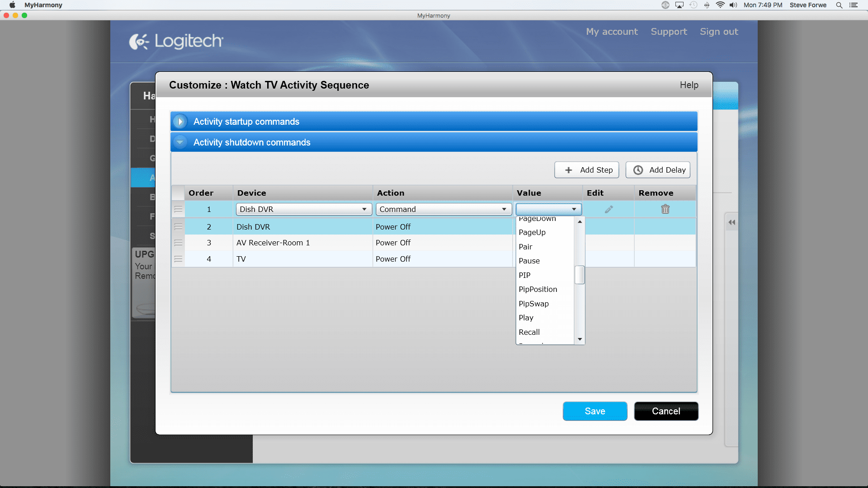Open the Apple menu
Image resolution: width=868 pixels, height=488 pixels.
click(12, 5)
